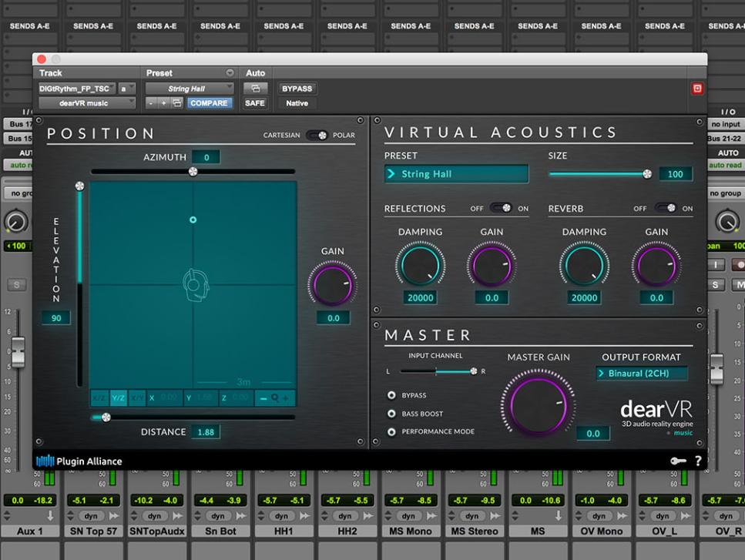The image size is (745, 560).
Task: Click the automation enable icon under Auto
Action: coord(255,89)
